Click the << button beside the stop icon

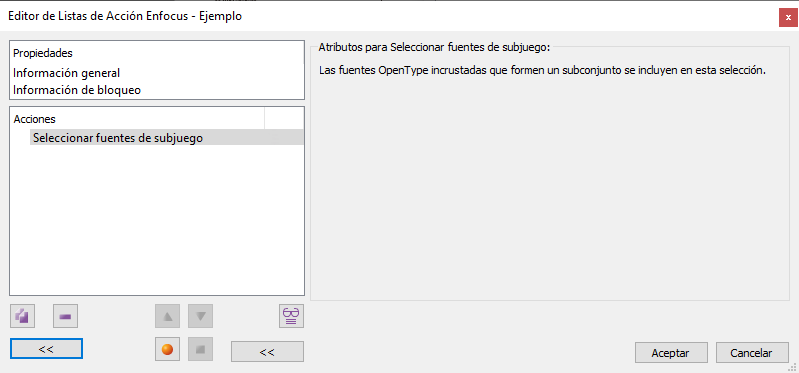[x=267, y=352]
